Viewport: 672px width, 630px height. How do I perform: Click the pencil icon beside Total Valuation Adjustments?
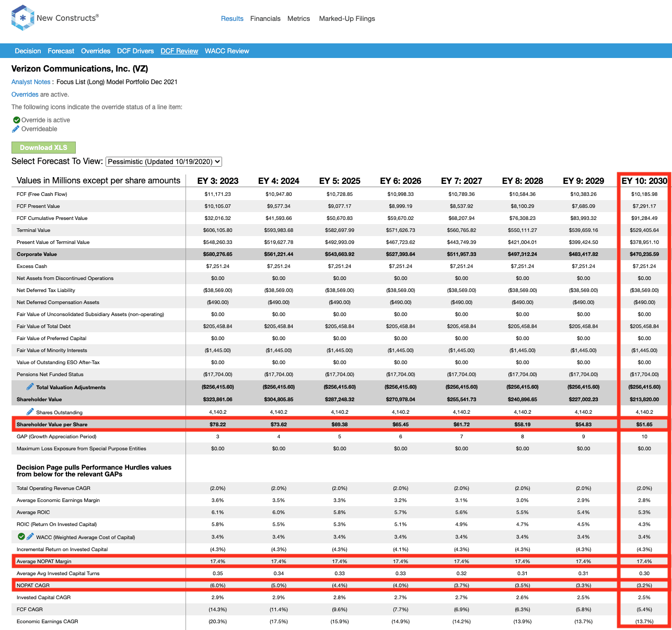click(30, 387)
